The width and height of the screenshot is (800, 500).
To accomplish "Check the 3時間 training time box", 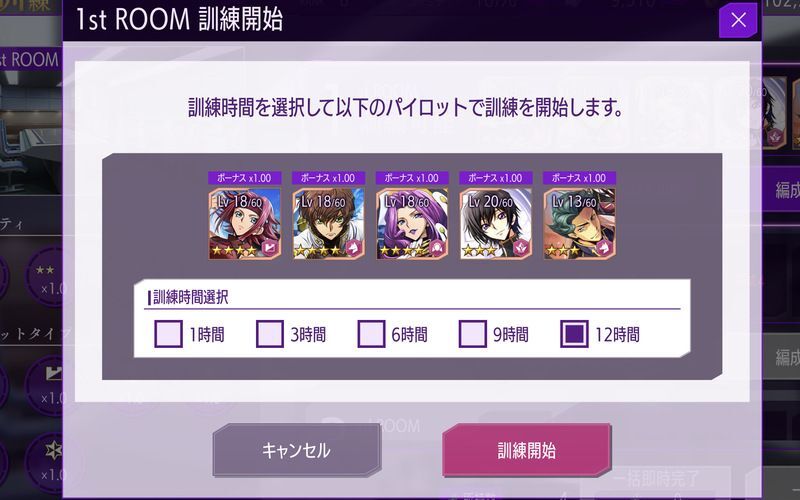I will [270, 334].
